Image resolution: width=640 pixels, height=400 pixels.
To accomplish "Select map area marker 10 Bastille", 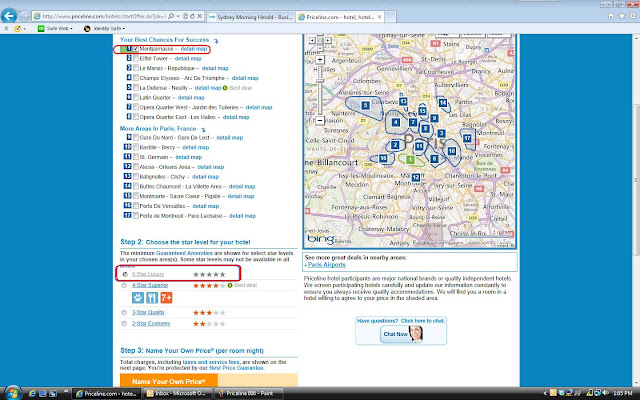I will [x=451, y=151].
